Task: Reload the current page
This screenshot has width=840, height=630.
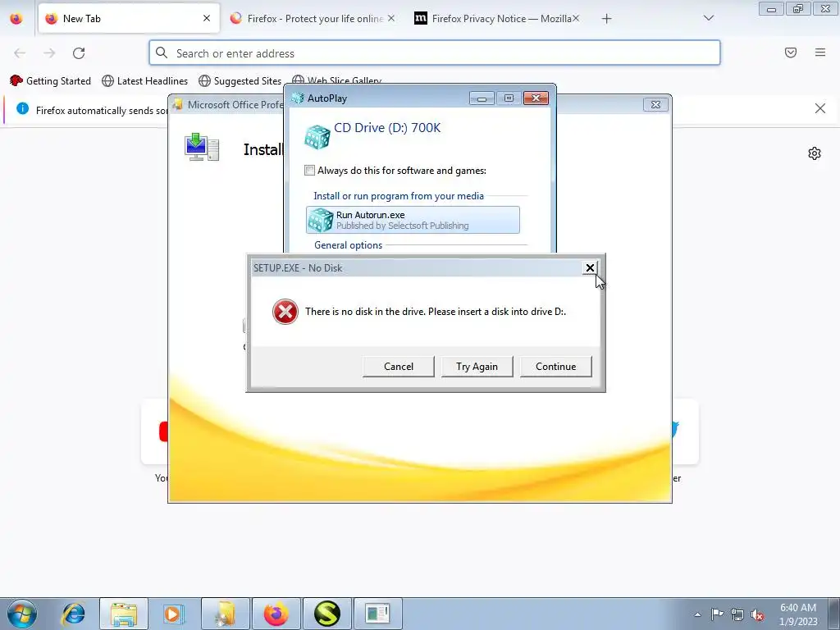Action: (79, 52)
